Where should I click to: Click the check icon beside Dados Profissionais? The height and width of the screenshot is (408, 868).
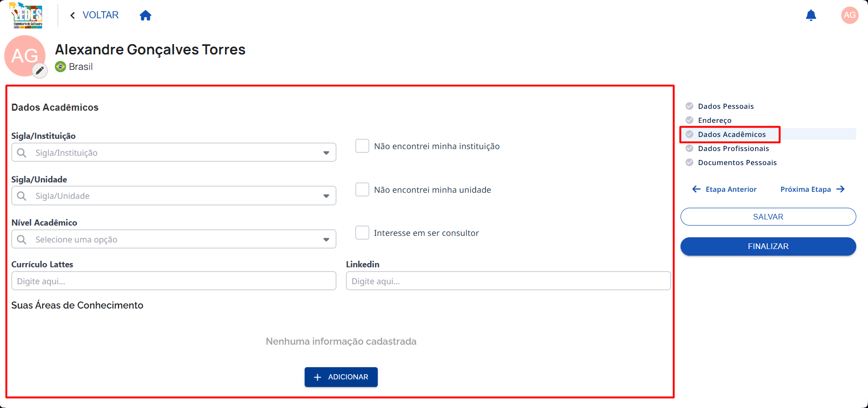click(x=689, y=148)
